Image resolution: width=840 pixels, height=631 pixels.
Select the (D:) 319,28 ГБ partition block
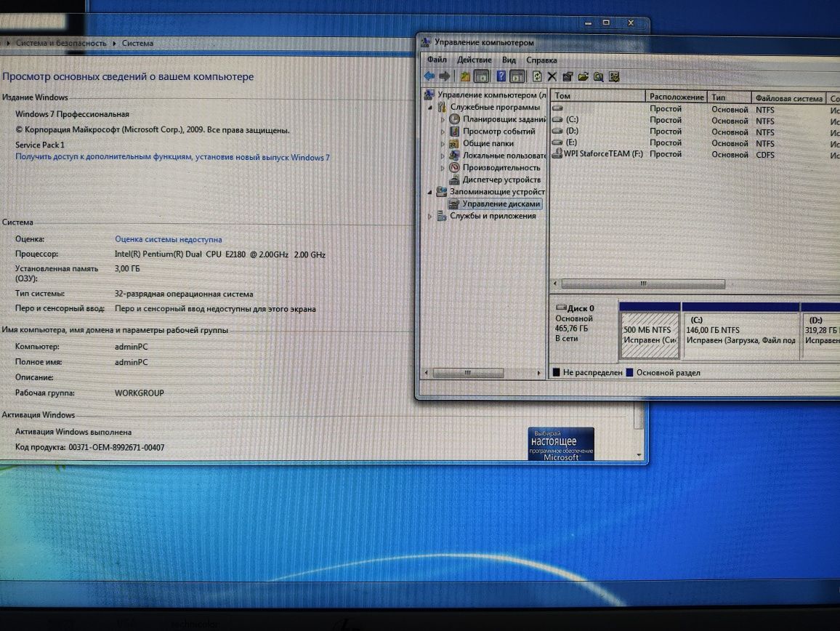[x=820, y=336]
